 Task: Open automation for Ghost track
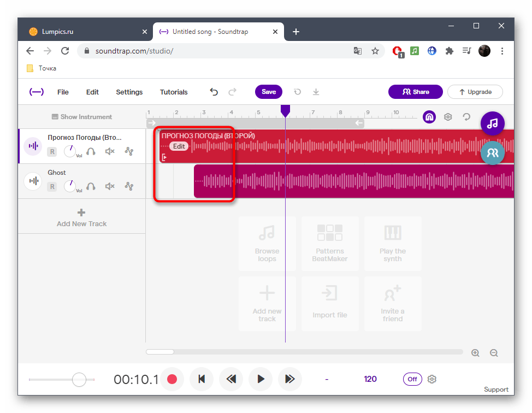[129, 186]
